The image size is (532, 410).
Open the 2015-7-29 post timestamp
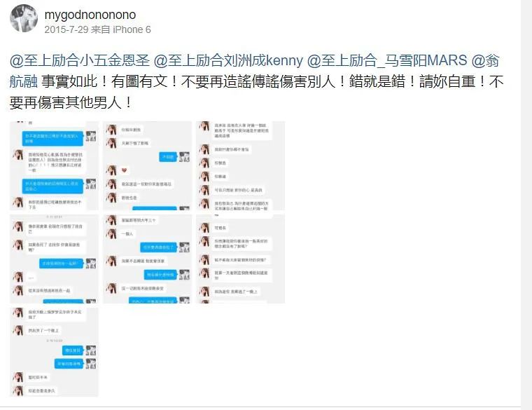tap(66, 29)
